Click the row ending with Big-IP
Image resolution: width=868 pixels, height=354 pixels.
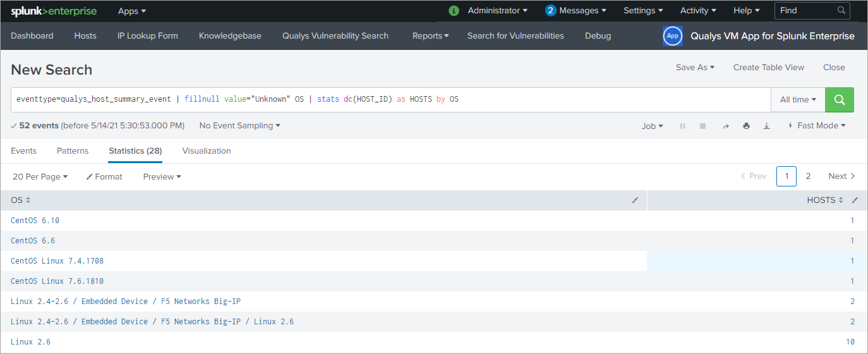coord(126,302)
